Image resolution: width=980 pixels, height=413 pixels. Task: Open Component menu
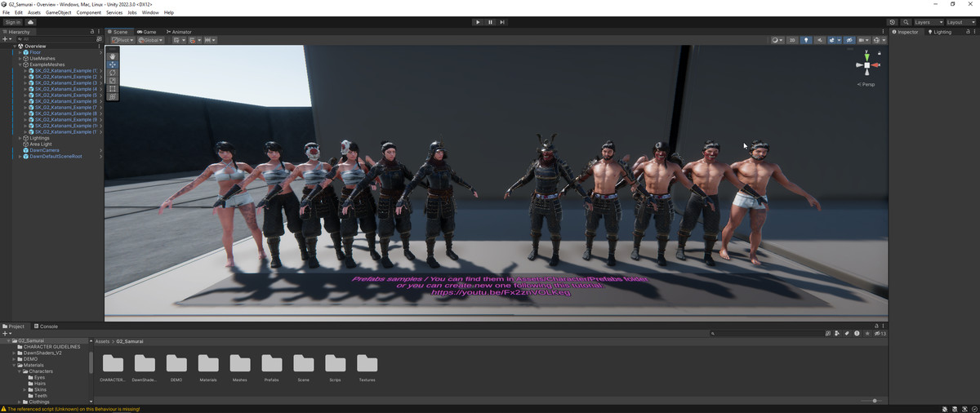tap(89, 13)
